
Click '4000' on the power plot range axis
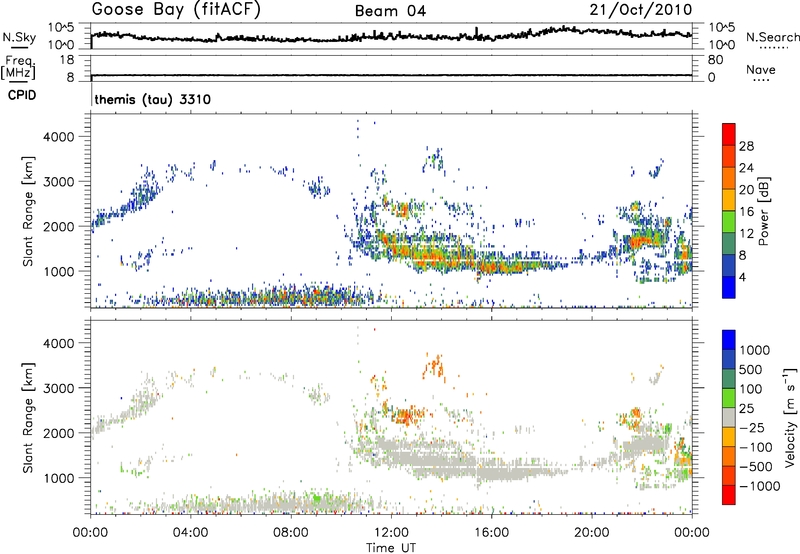coord(58,137)
